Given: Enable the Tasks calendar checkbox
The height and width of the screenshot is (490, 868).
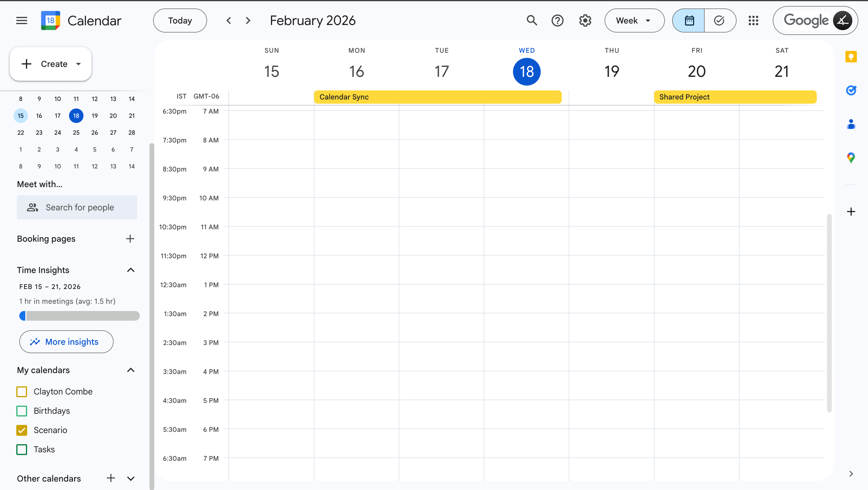Looking at the screenshot, I should pyautogui.click(x=22, y=449).
